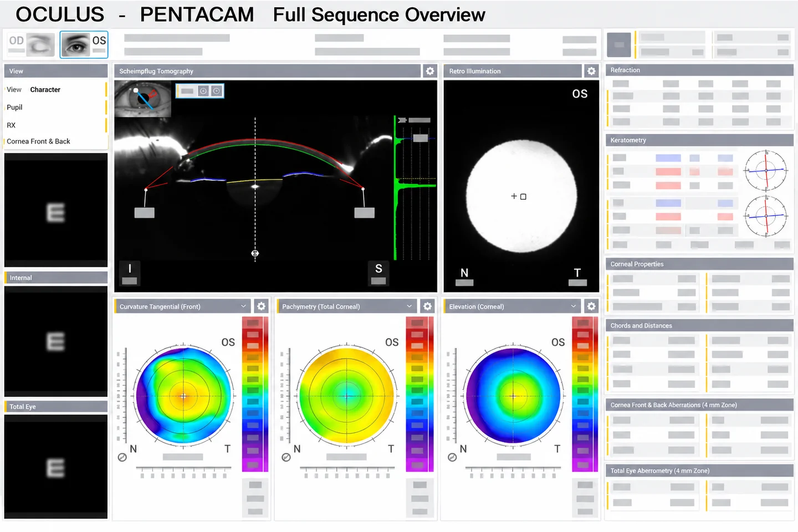This screenshot has height=532, width=798.
Task: Click the Curvature Tangential topography map center
Action: (x=183, y=396)
